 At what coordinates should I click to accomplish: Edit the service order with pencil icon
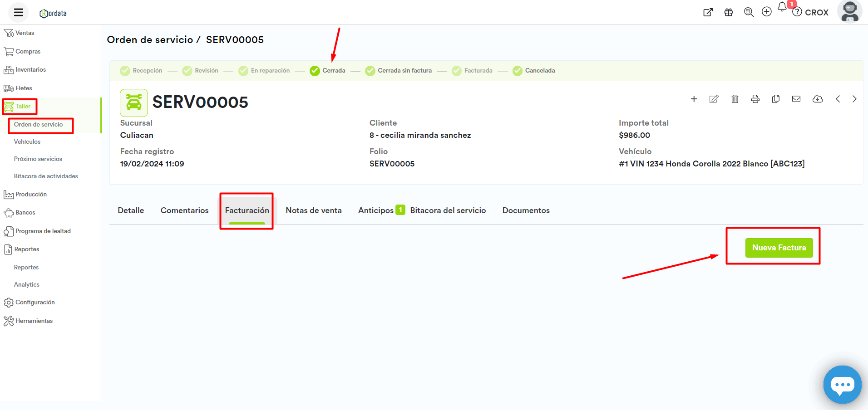click(714, 99)
